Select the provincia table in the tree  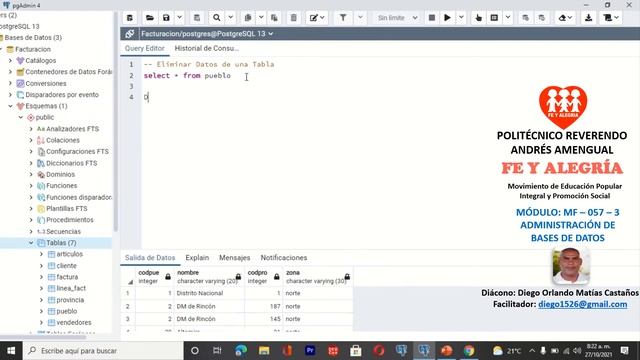[70, 300]
